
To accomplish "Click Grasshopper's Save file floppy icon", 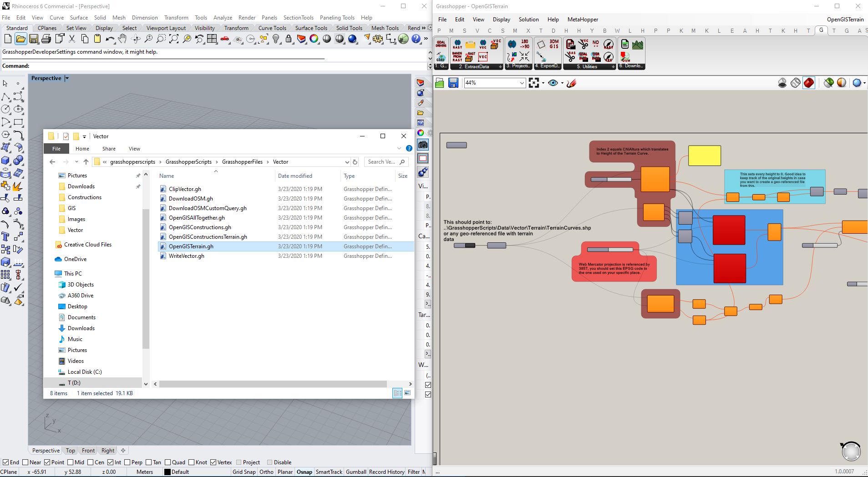I will click(453, 83).
